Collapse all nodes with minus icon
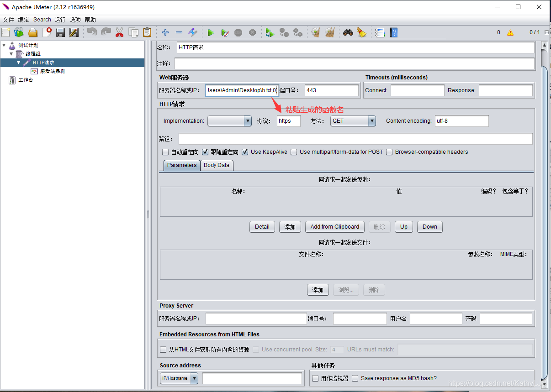The width and height of the screenshot is (551, 392). [179, 32]
